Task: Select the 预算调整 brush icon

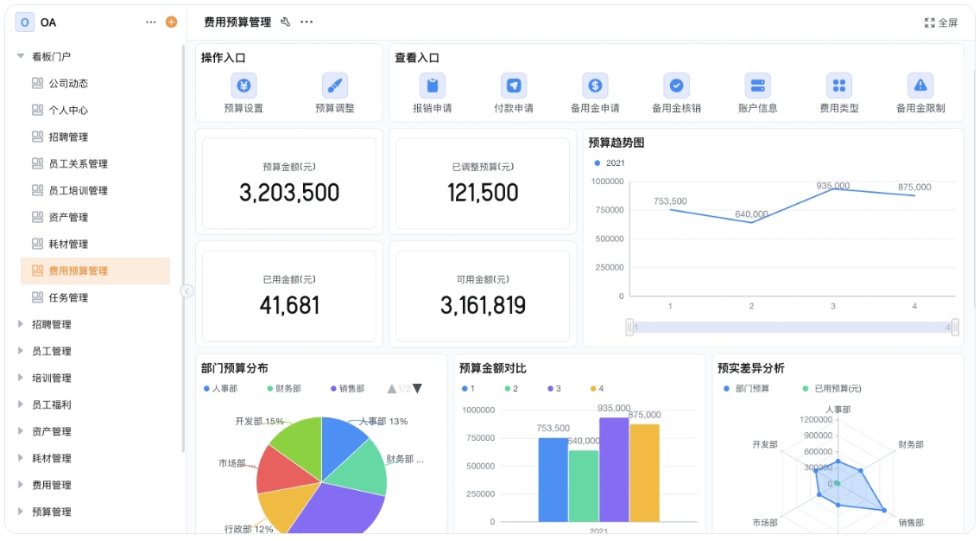Action: (335, 86)
